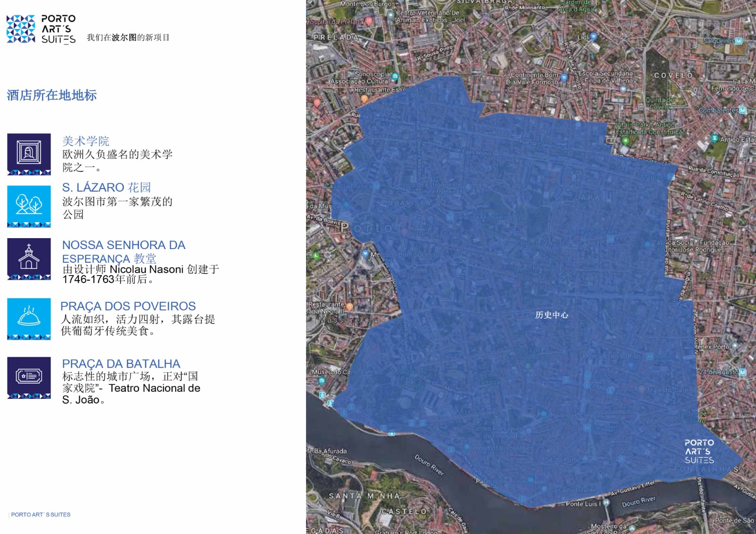This screenshot has height=534, width=756.
Task: Click the S. LÁZARO 花园 heading
Action: pyautogui.click(x=106, y=188)
